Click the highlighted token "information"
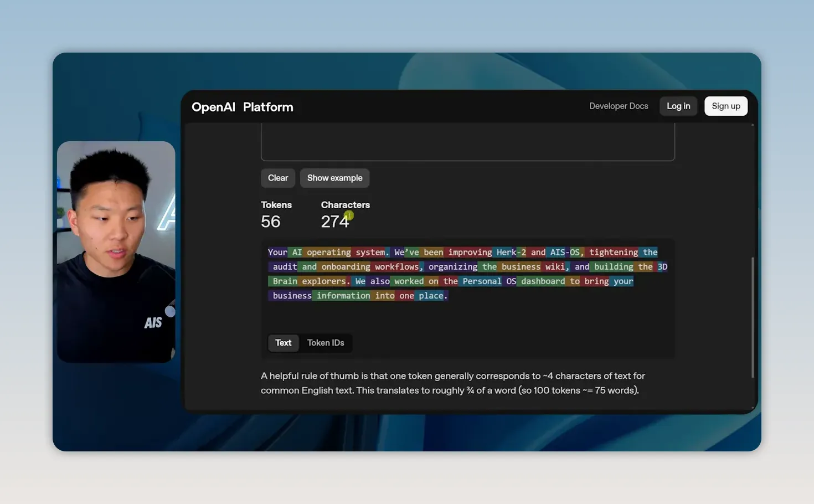Image resolution: width=814 pixels, height=504 pixels. 341,296
